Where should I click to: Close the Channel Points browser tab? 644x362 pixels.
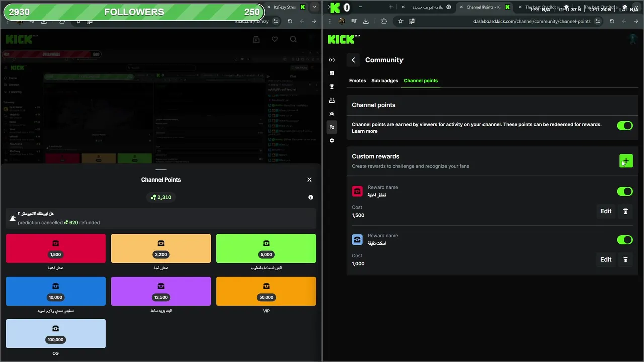(x=461, y=7)
